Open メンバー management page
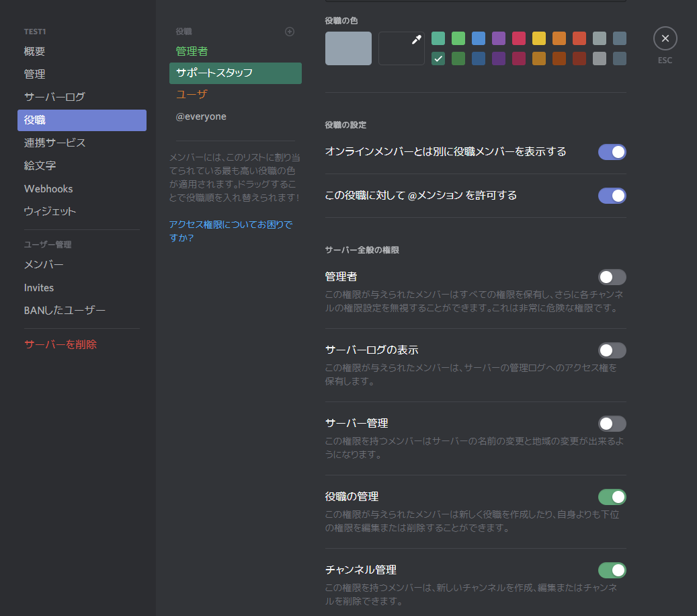The width and height of the screenshot is (697, 616). [82, 265]
